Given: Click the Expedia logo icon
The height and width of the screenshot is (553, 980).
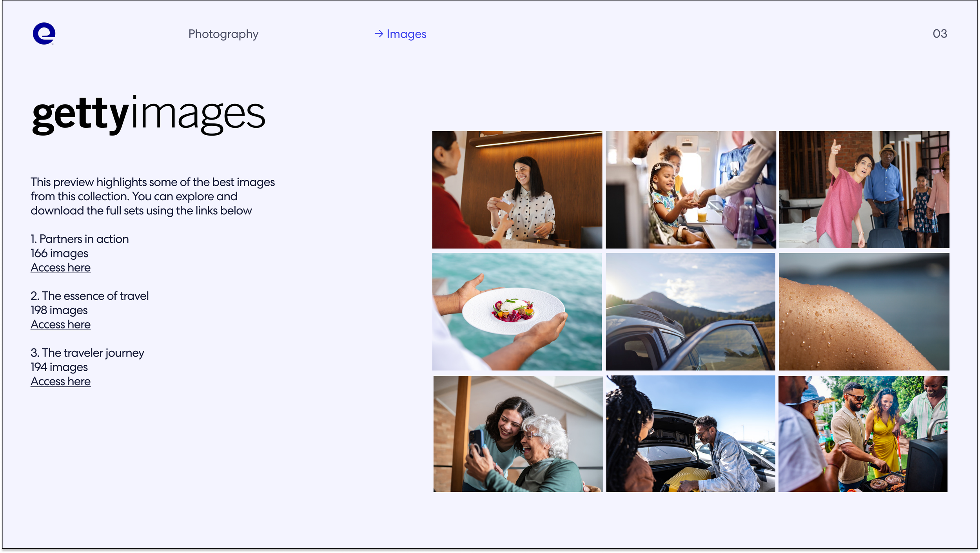Looking at the screenshot, I should pyautogui.click(x=44, y=34).
